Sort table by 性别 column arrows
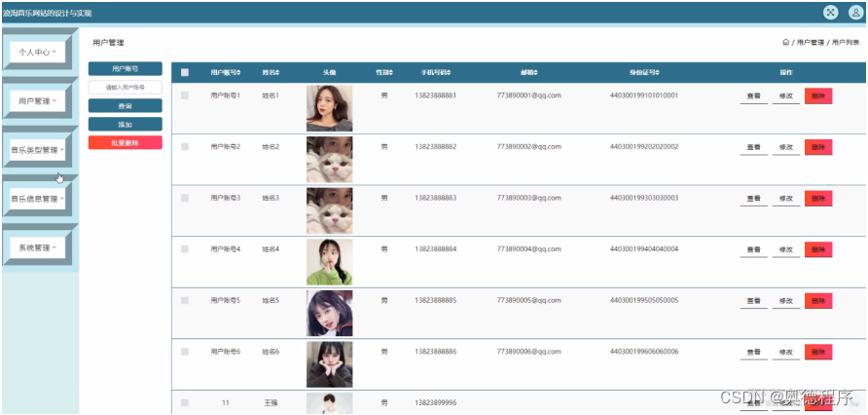This screenshot has width=868, height=415. (391, 73)
